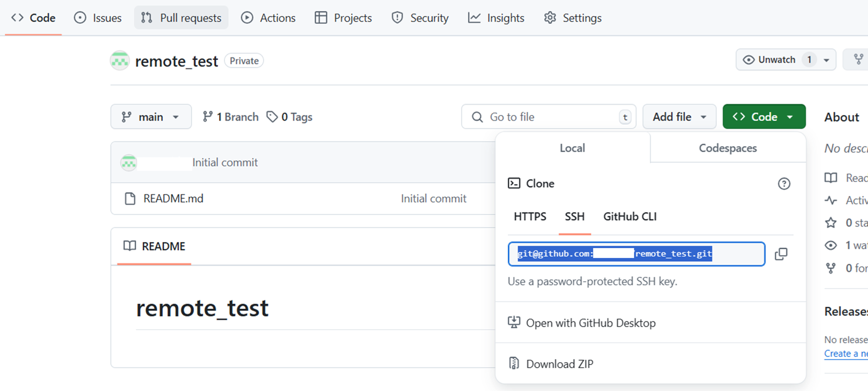The width and height of the screenshot is (868, 391).
Task: Click the 1 Branch link
Action: [x=230, y=117]
